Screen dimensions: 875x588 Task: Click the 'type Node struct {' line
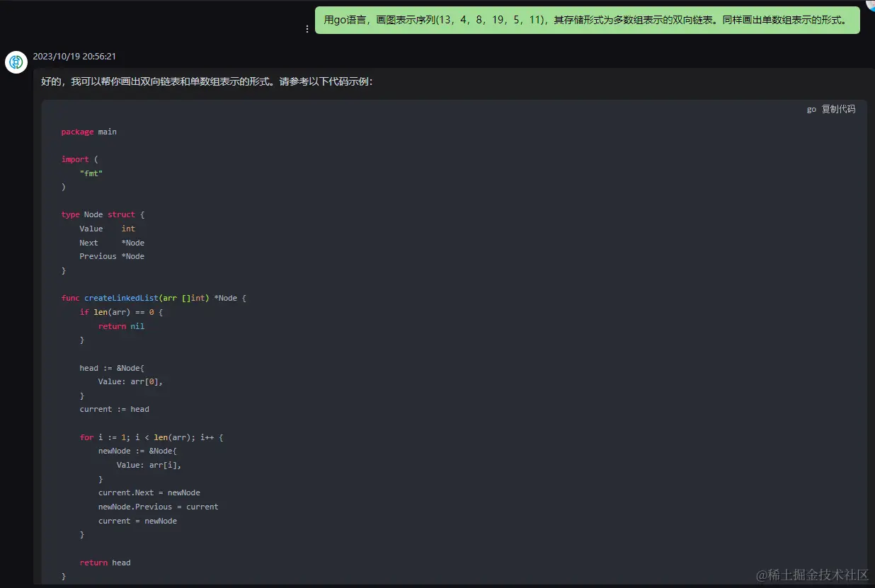pyautogui.click(x=103, y=214)
